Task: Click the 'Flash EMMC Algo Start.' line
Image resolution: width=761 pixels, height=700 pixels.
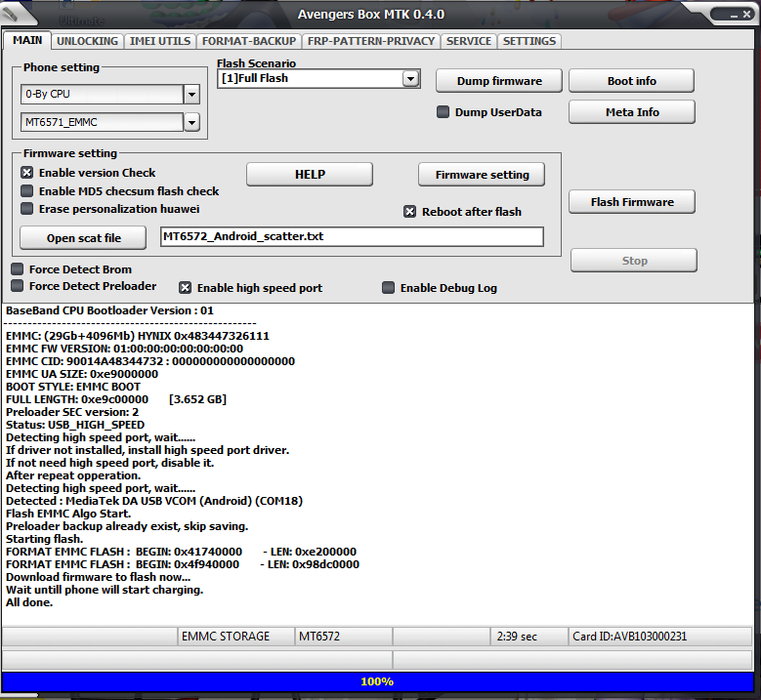Action: pyautogui.click(x=68, y=514)
